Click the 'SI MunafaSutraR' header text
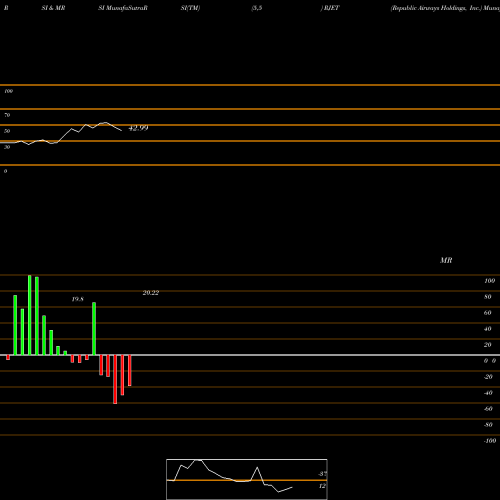Image resolution: width=500 pixels, height=500 pixels. (123, 8)
